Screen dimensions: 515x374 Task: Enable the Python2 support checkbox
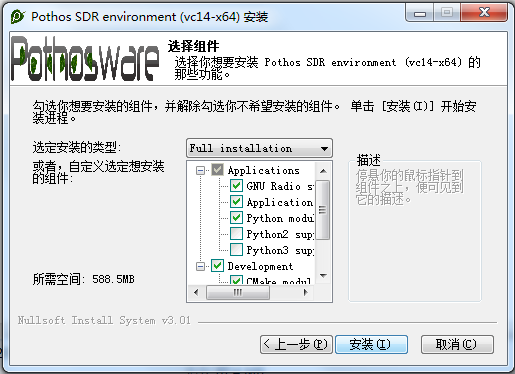click(236, 234)
